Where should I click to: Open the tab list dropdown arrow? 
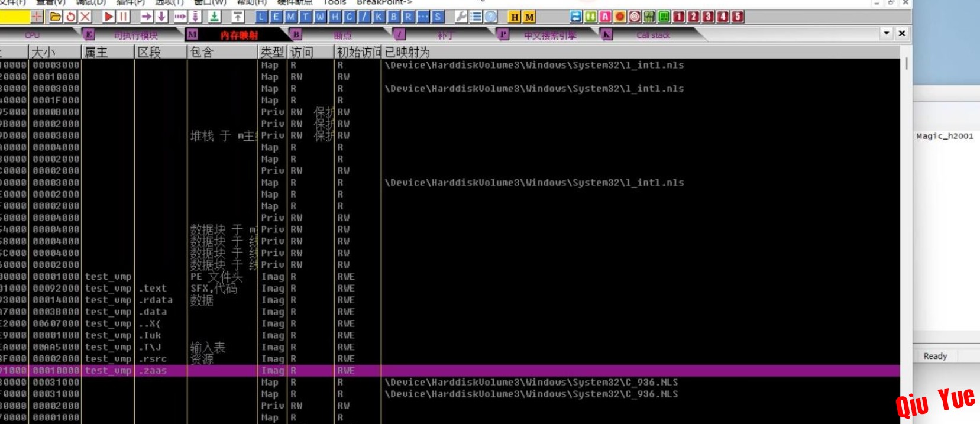pos(887,33)
